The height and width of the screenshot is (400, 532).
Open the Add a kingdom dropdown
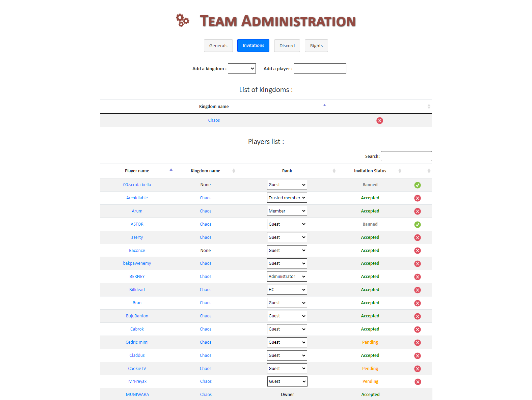pyautogui.click(x=242, y=68)
